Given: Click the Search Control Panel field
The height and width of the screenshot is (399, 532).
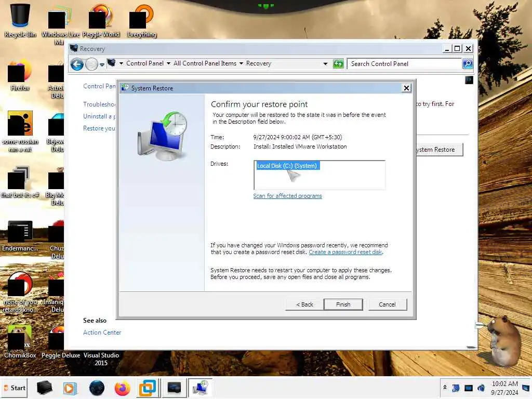Looking at the screenshot, I should [404, 64].
